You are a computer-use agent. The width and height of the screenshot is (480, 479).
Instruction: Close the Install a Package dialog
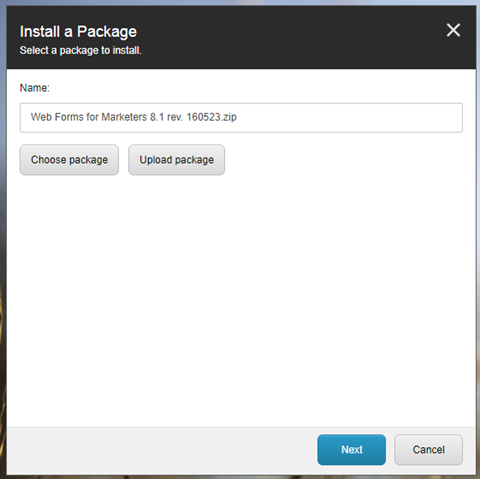(453, 30)
